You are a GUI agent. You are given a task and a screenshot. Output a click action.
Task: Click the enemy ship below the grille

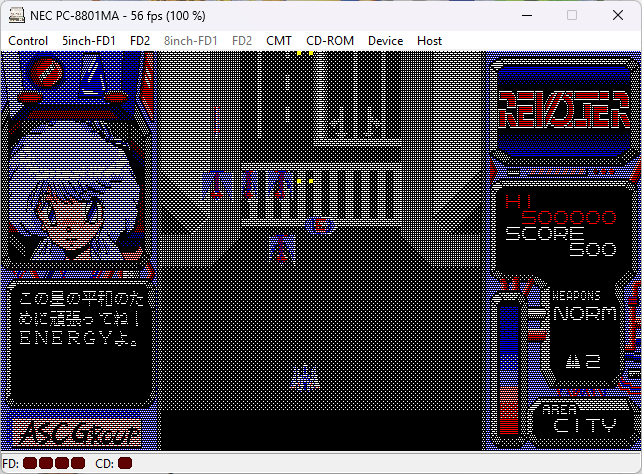[282, 248]
